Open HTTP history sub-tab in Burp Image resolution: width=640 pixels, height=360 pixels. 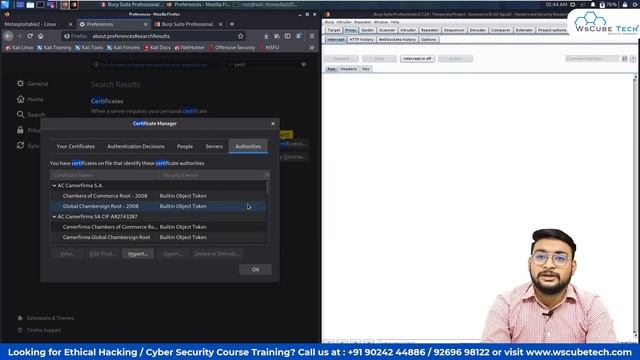361,40
